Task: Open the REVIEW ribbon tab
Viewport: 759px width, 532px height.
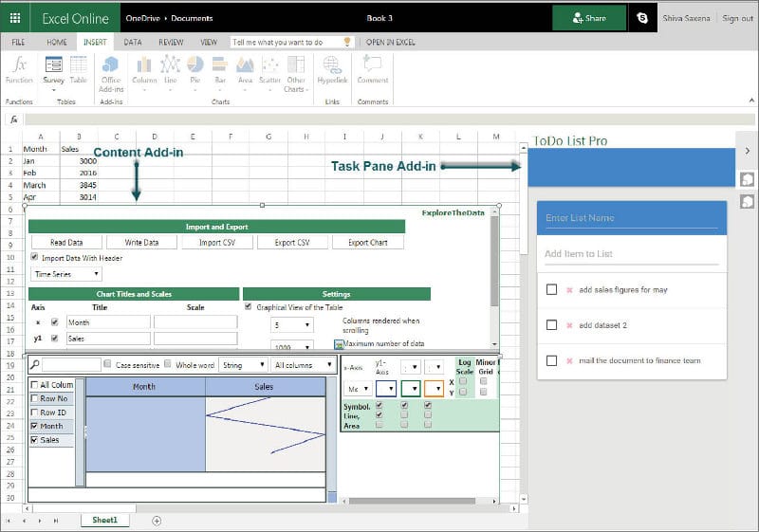Action: click(171, 43)
